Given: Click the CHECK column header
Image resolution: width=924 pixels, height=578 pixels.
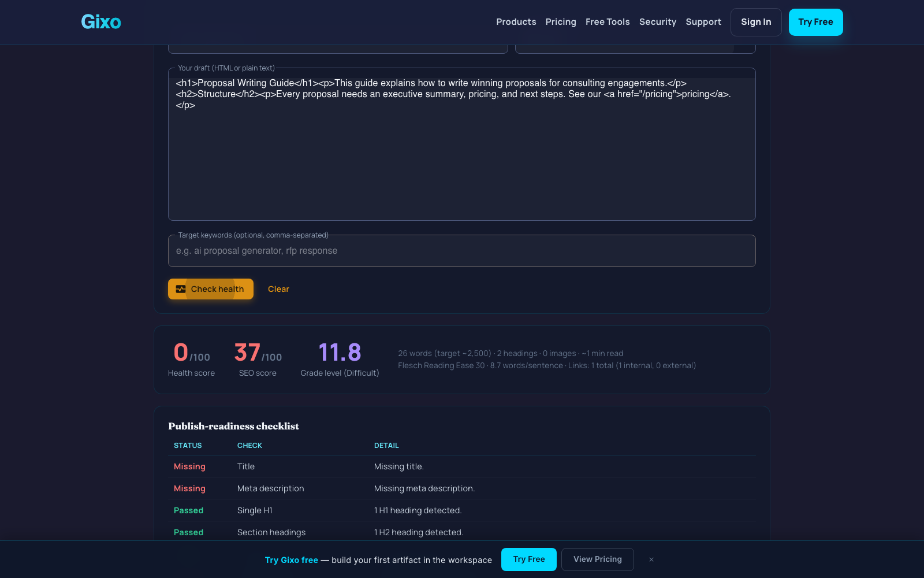Looking at the screenshot, I should [x=249, y=446].
